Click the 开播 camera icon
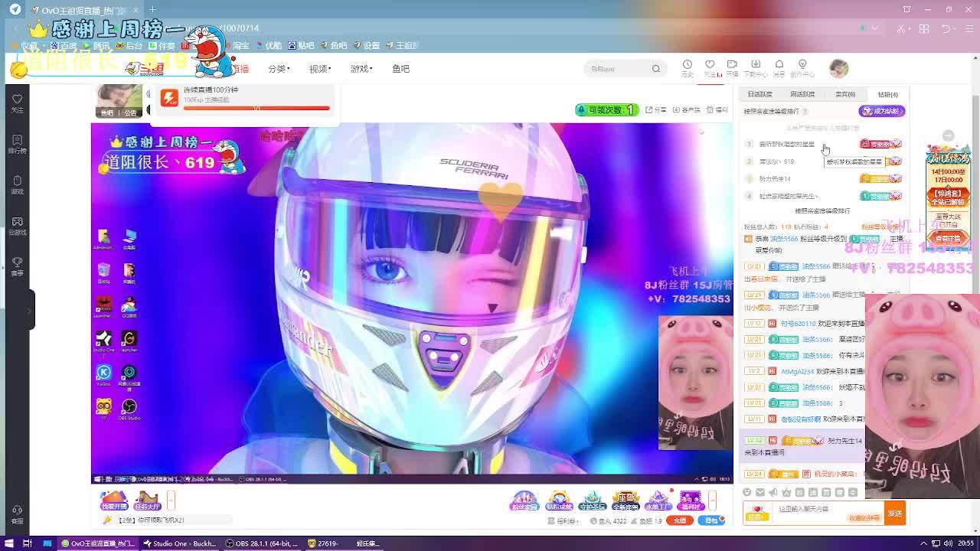Image resolution: width=980 pixels, height=551 pixels. click(x=732, y=67)
